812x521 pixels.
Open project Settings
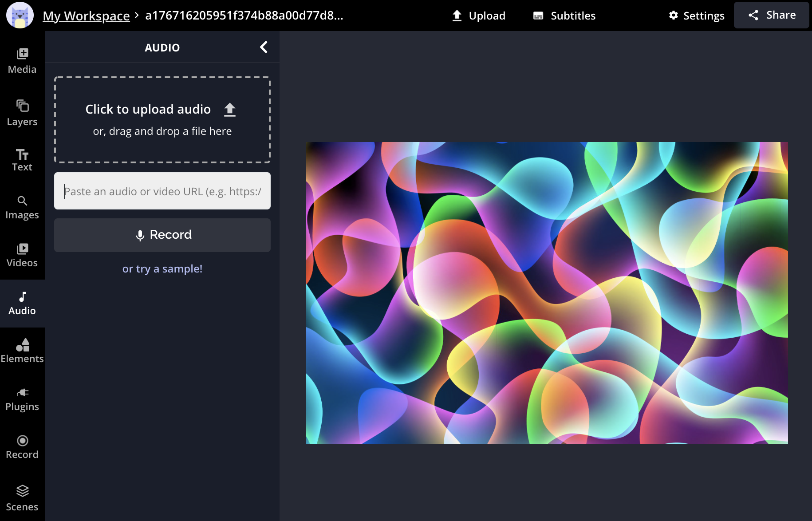696,16
